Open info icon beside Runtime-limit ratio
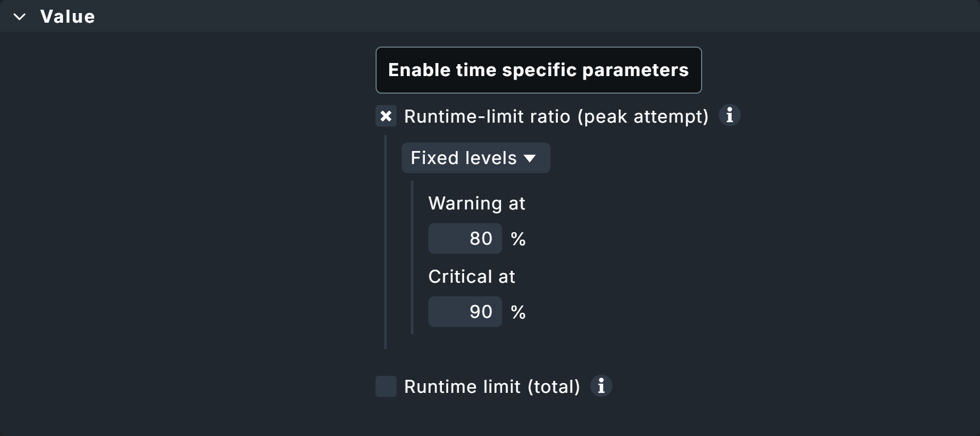Image resolution: width=980 pixels, height=436 pixels. click(729, 115)
